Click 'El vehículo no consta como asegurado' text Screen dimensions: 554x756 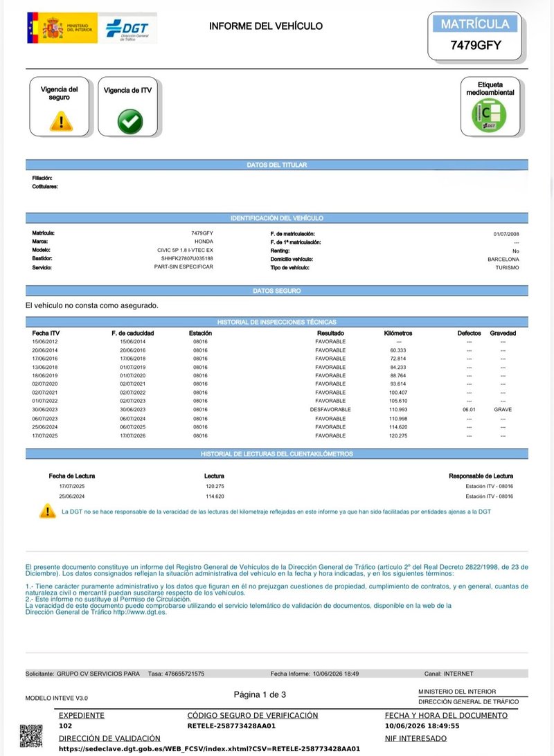pos(91,306)
